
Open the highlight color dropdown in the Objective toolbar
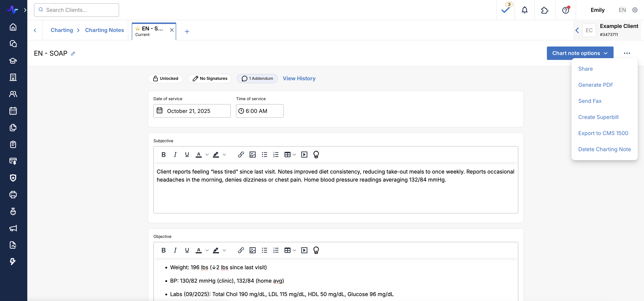(x=224, y=250)
